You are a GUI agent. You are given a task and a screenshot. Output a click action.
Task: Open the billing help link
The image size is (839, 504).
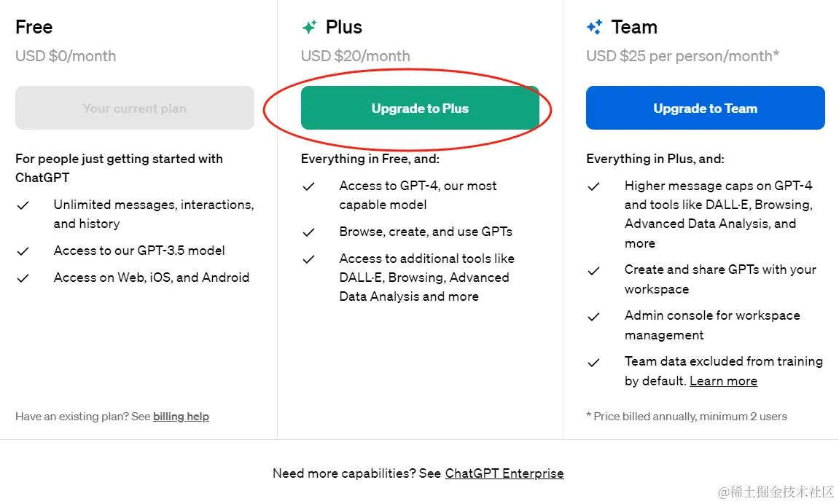[181, 417]
